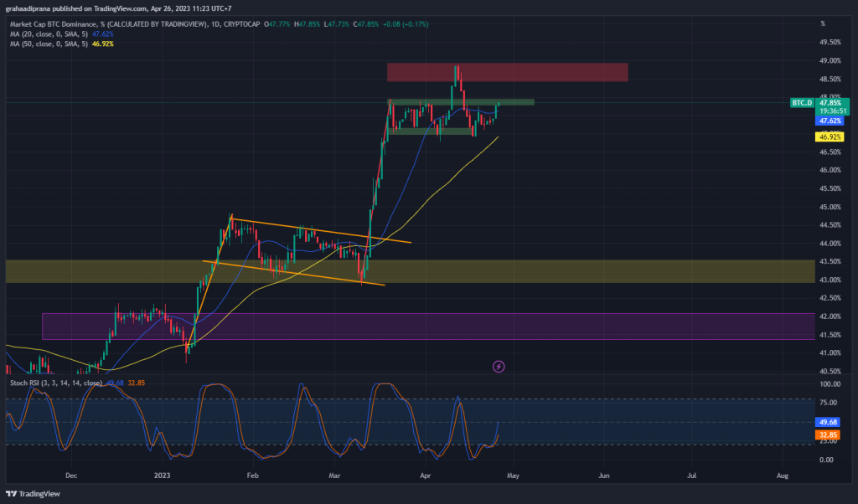Click the 100.00 Stoch RSI scale label
Viewport: 858px width, 504px height.
pos(830,384)
